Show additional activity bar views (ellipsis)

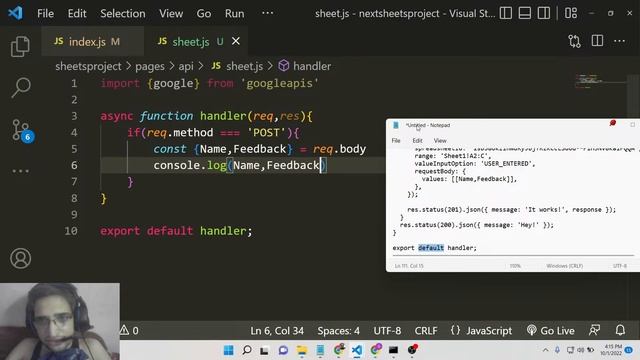20,171
